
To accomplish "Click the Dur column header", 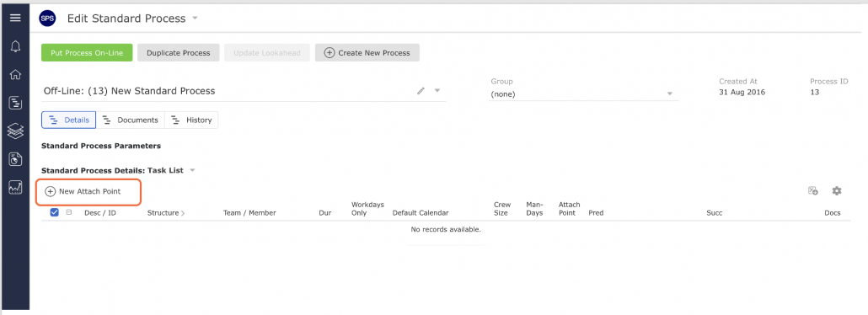I will click(325, 212).
